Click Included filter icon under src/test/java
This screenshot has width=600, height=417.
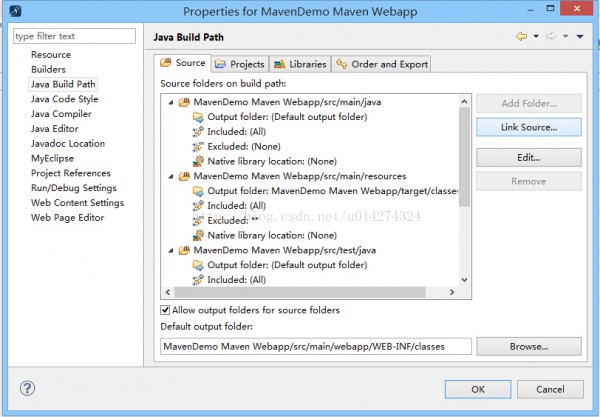pos(198,280)
